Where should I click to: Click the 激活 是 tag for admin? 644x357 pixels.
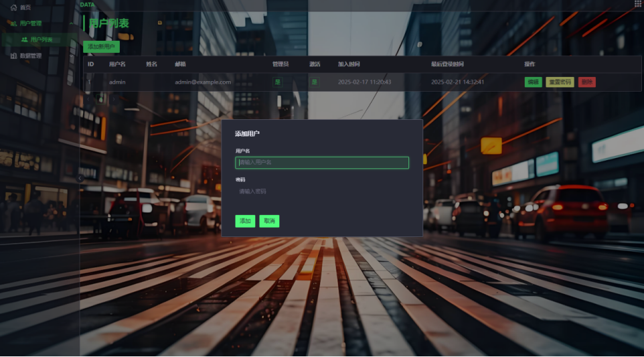point(314,82)
